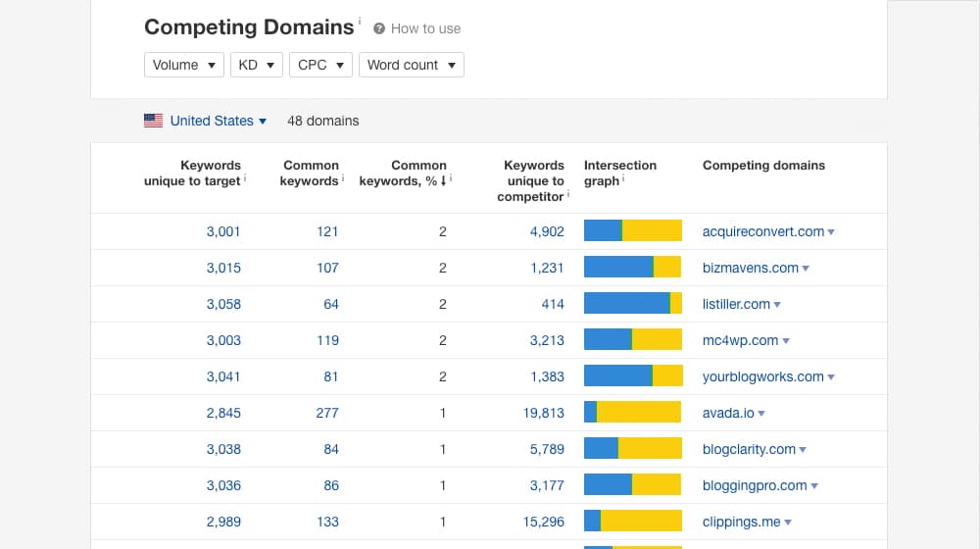Viewport: 980px width, 549px height.
Task: Click the 48 domains count text
Action: [x=323, y=121]
